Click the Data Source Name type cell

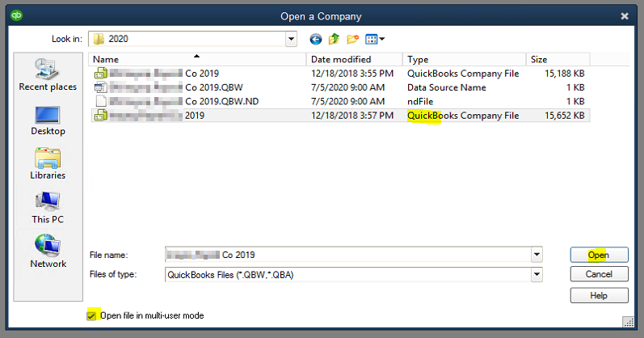click(x=447, y=87)
